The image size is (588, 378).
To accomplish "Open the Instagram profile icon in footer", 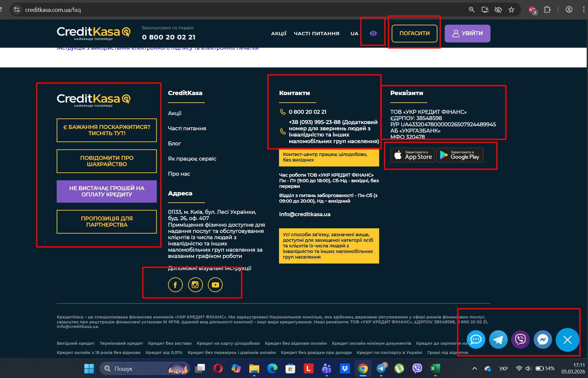I will (195, 285).
